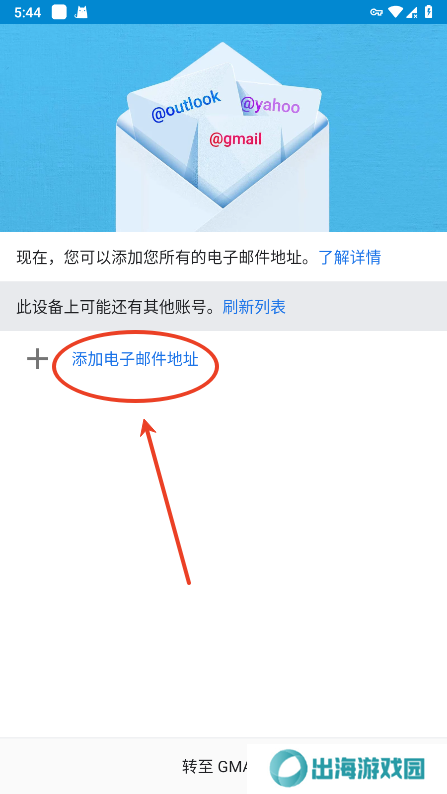Tap the white square notification icon
The width and height of the screenshot is (447, 794).
pyautogui.click(x=59, y=12)
